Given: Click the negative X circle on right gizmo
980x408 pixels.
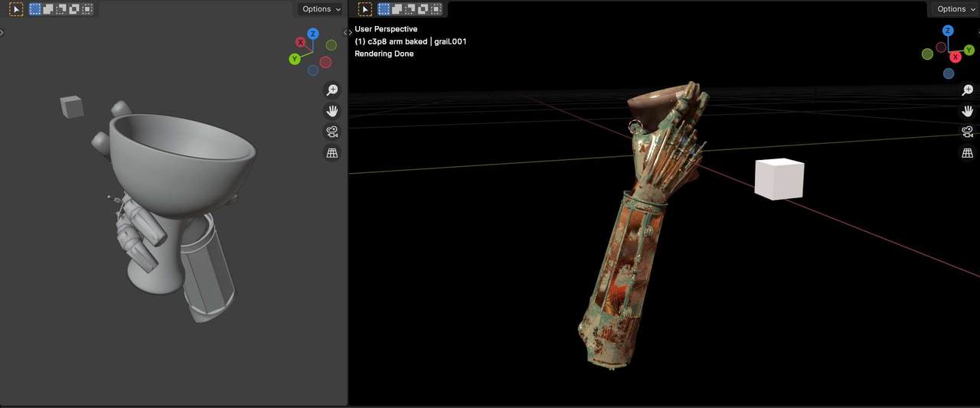Looking at the screenshot, I should (941, 47).
